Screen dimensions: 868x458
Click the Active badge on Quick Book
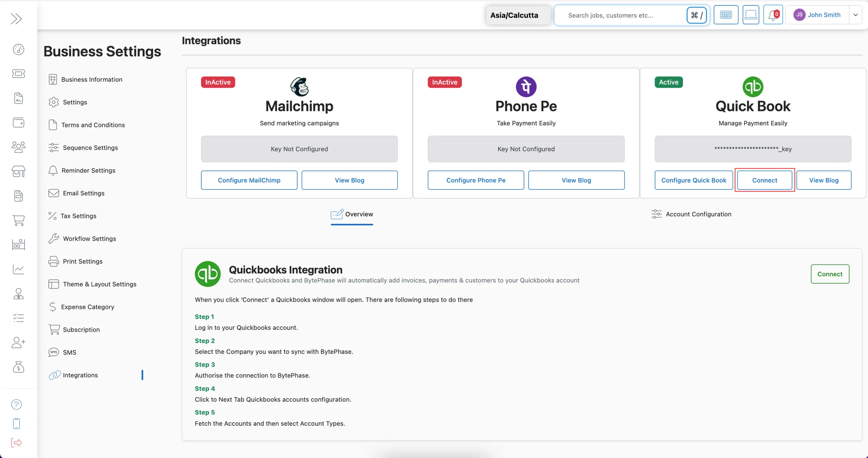point(669,82)
